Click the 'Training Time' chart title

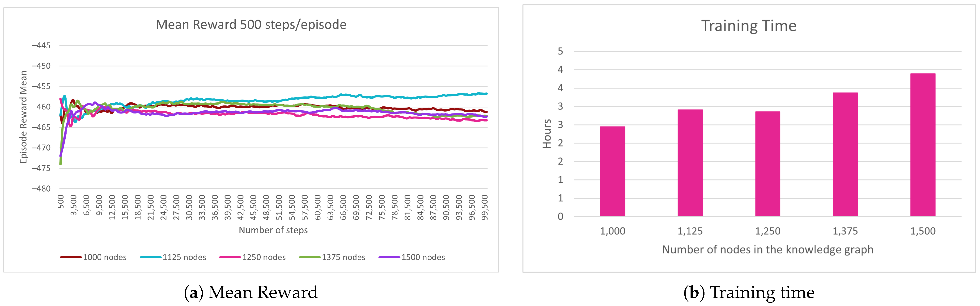pos(749,26)
